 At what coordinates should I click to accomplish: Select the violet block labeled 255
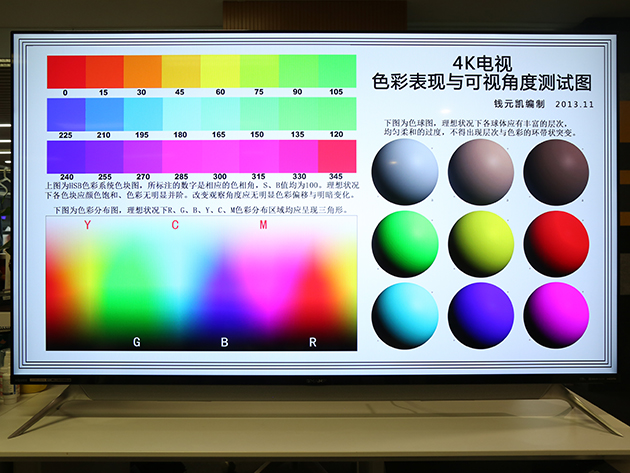104,157
